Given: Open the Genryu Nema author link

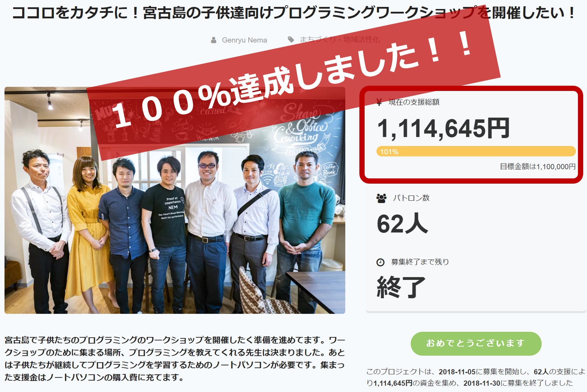Looking at the screenshot, I should (x=244, y=40).
